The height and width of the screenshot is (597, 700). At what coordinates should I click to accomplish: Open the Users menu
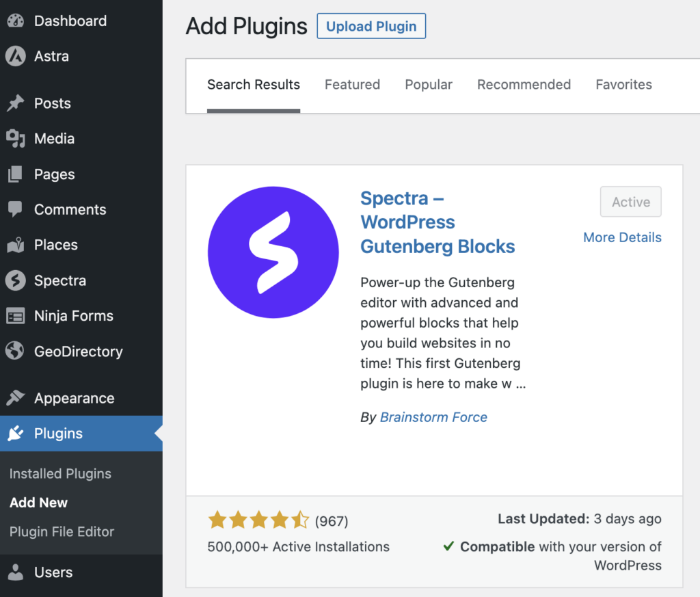click(53, 572)
